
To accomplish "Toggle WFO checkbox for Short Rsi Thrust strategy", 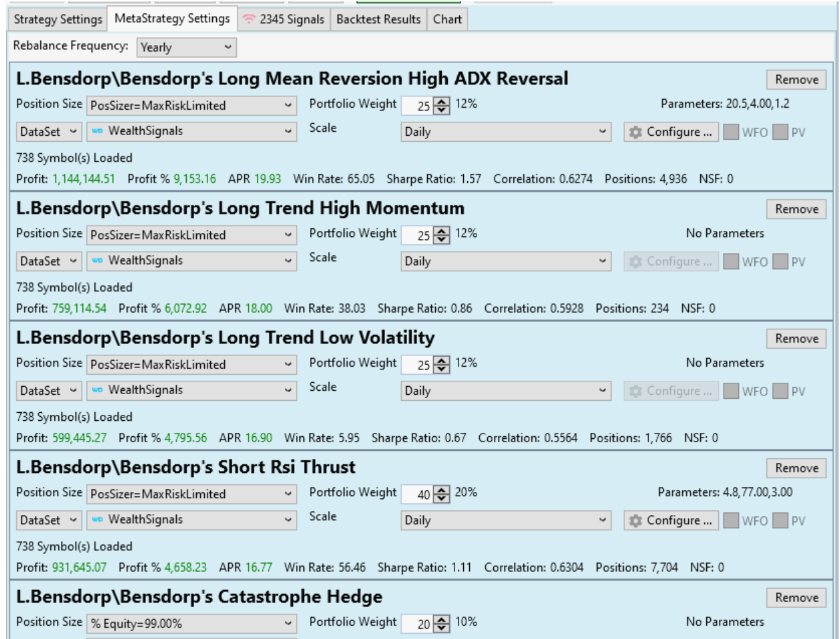I will [x=731, y=520].
